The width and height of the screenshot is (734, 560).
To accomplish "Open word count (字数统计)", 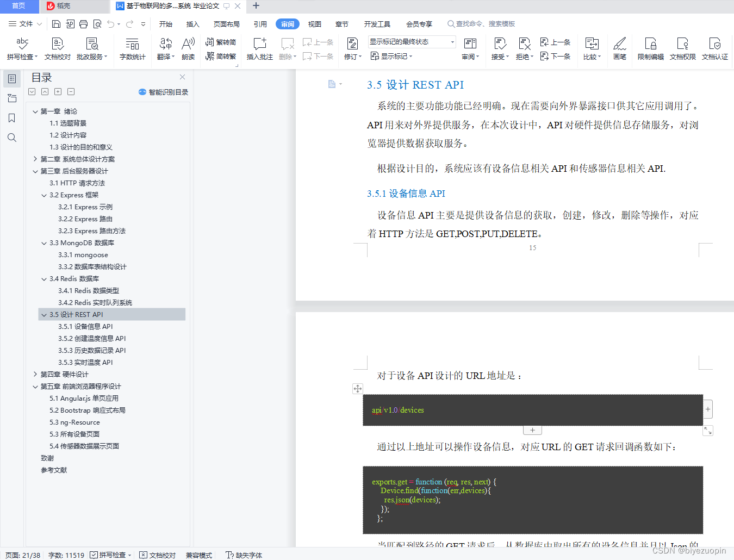I will pos(132,48).
